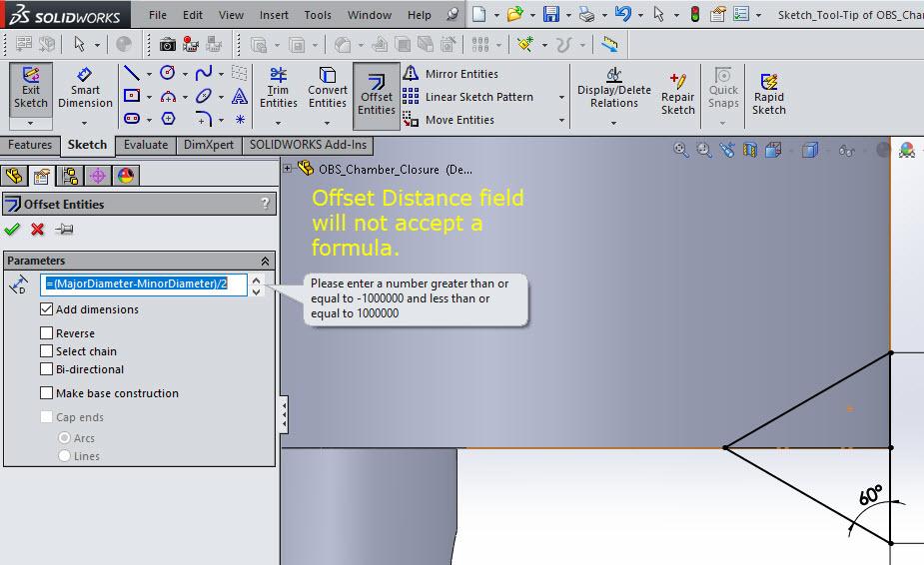This screenshot has width=924, height=565.
Task: Select the Smart Dimension tool
Action: (85, 89)
